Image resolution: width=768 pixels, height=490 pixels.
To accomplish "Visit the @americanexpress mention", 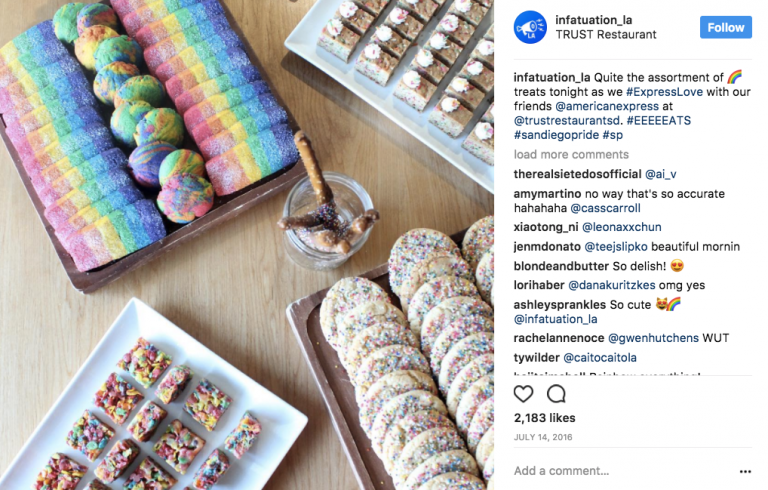I will click(x=607, y=106).
